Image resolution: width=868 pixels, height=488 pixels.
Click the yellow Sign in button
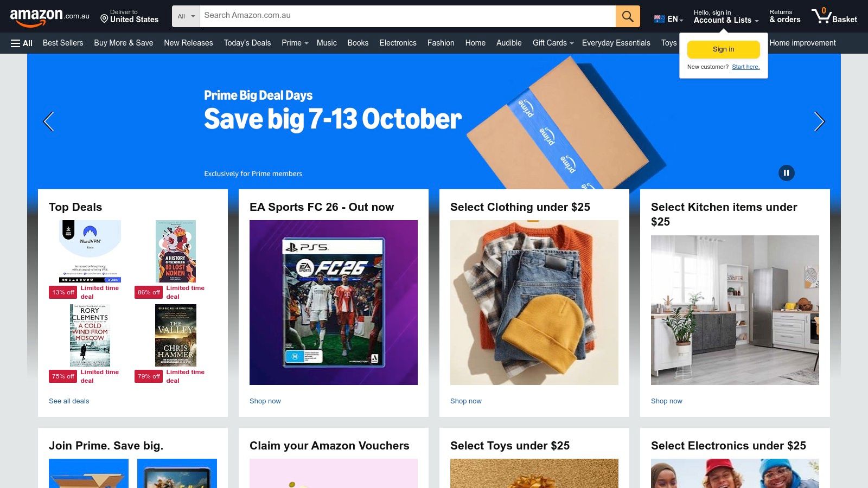point(723,49)
